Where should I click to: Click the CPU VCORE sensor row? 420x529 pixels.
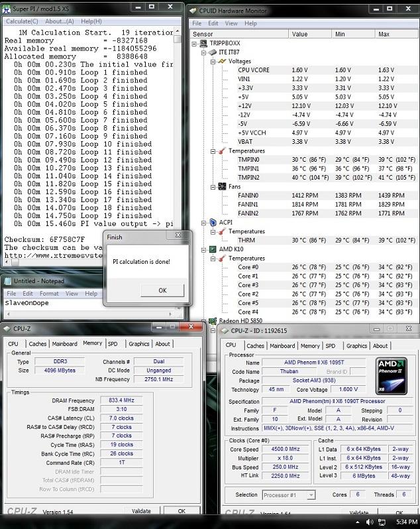click(327, 70)
